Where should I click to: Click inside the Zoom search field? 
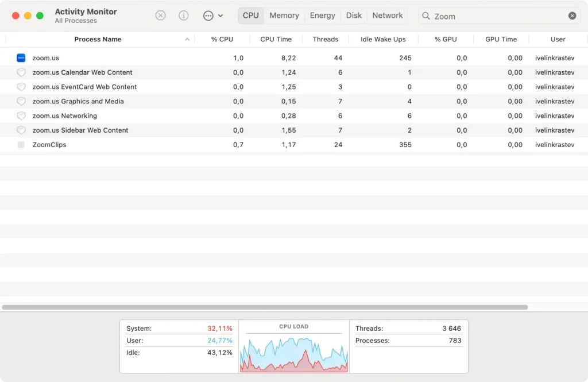tap(499, 16)
